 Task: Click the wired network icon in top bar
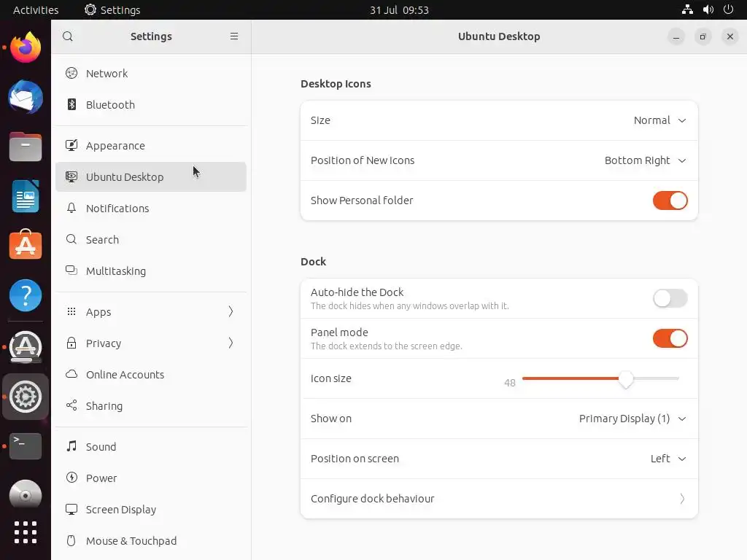(687, 9)
